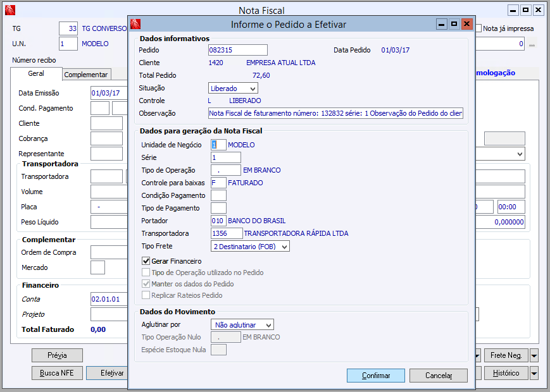This screenshot has width=550, height=392.
Task: Click the BANCO DO BRASIL label
Action: click(257, 221)
